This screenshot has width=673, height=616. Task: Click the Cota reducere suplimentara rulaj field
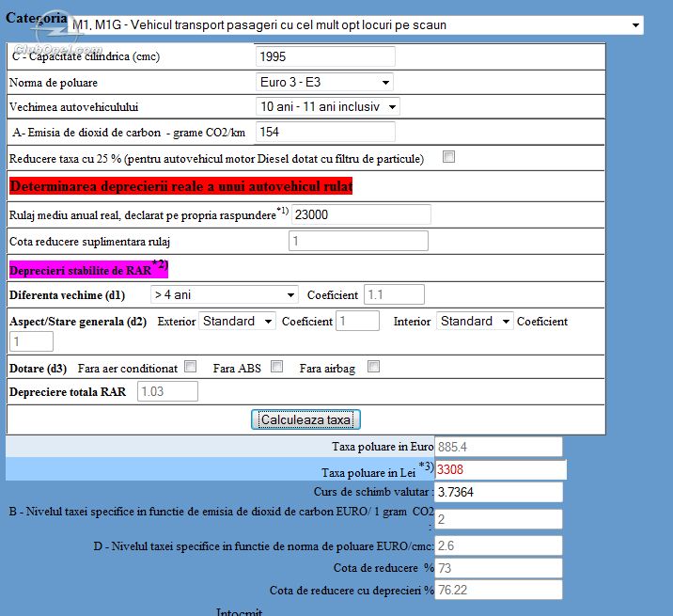click(x=358, y=241)
